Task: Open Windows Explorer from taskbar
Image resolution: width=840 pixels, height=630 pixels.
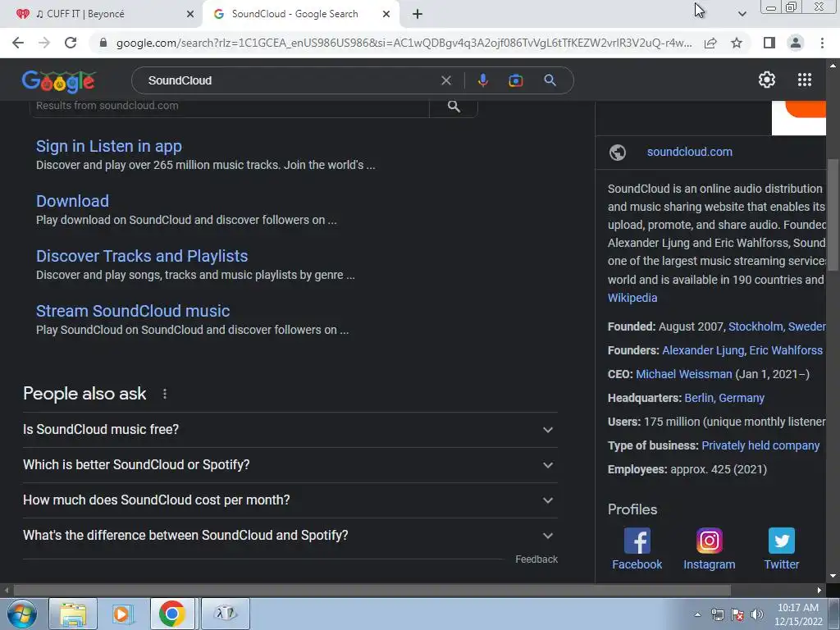Action: click(x=73, y=614)
